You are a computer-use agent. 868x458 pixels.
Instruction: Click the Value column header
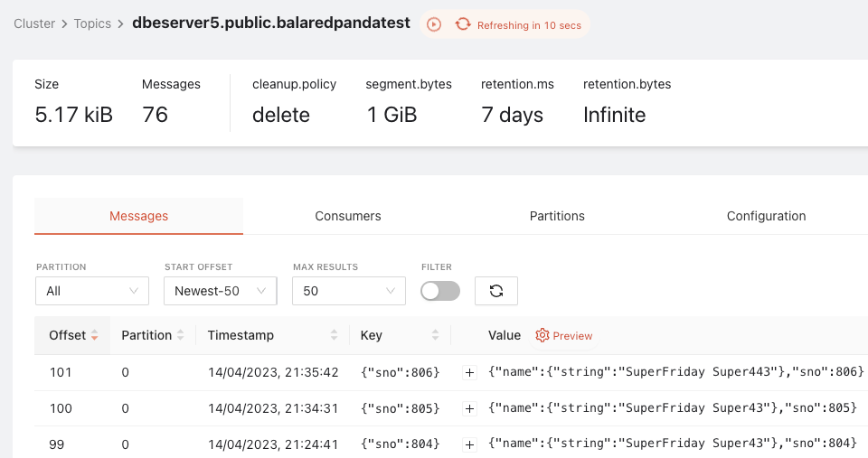(x=505, y=335)
